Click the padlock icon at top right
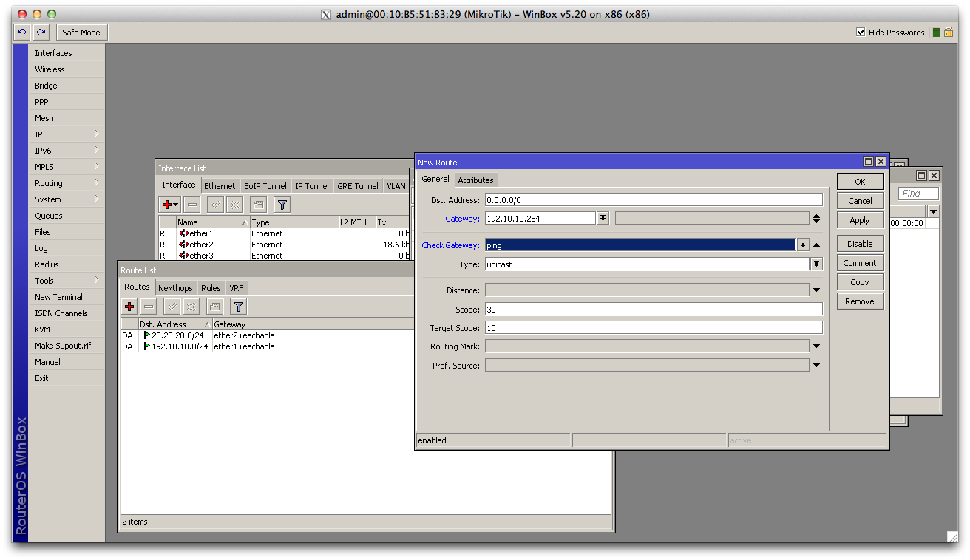Viewport: 970px width, 560px height. 948,33
